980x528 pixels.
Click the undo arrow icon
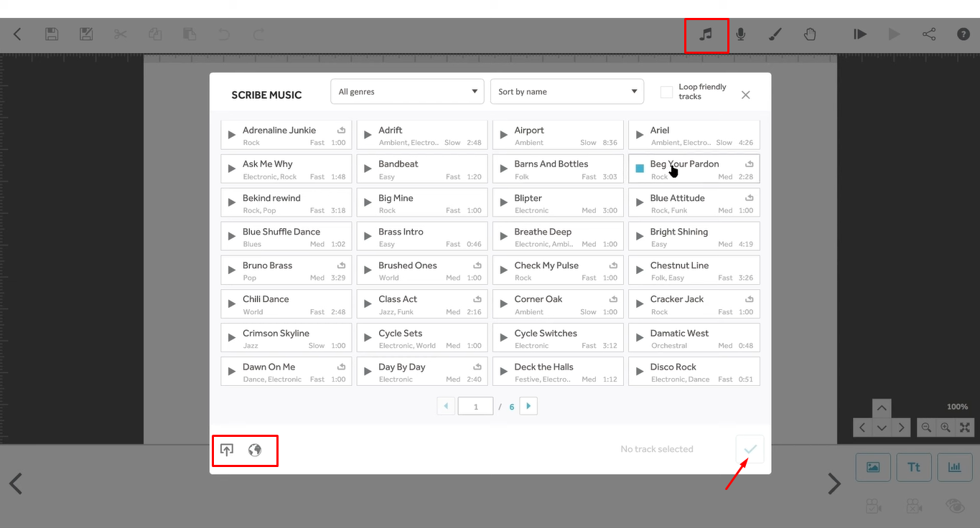pyautogui.click(x=224, y=34)
